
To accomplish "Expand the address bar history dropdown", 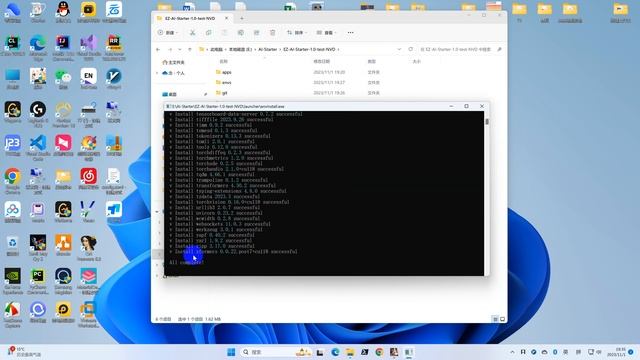I will [x=399, y=49].
